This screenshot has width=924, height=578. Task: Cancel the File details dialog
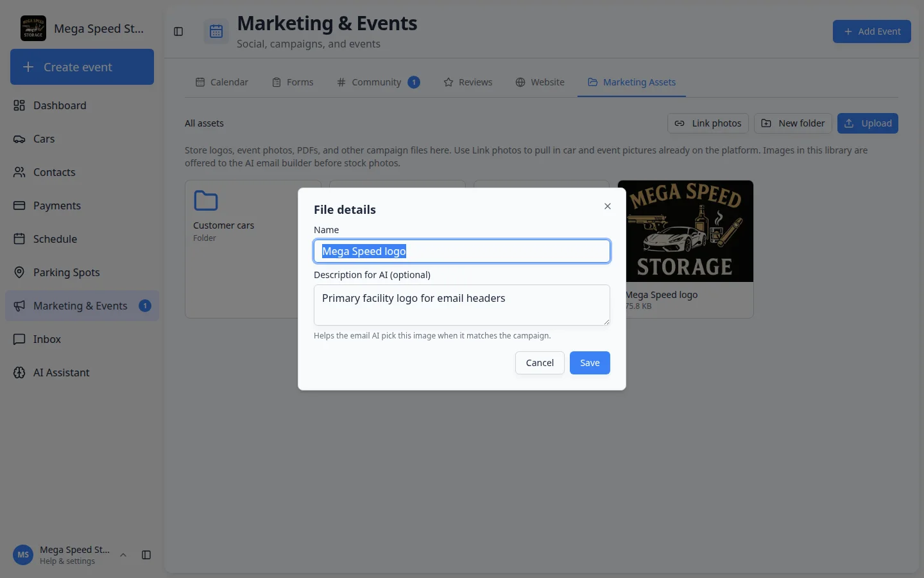[x=540, y=363]
